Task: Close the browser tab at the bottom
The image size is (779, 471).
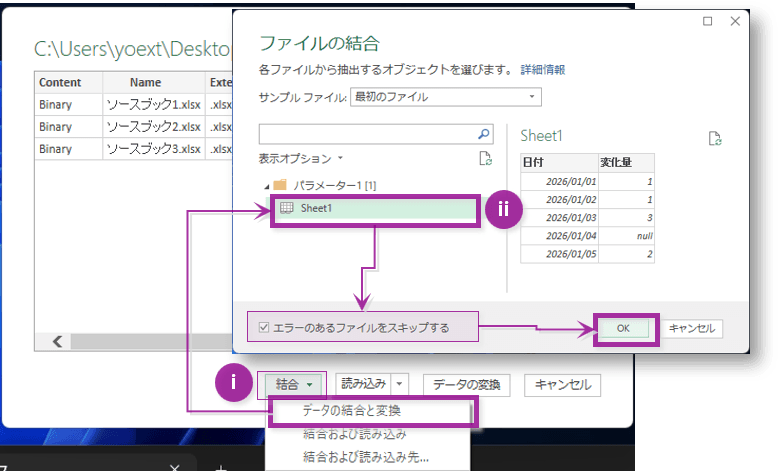Action: tap(174, 468)
